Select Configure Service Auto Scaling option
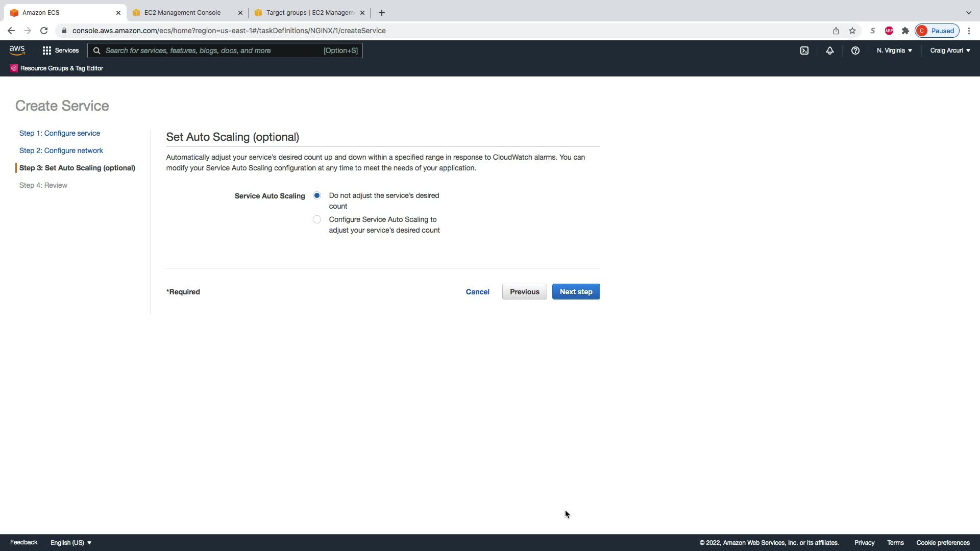Image resolution: width=980 pixels, height=551 pixels. point(317,219)
